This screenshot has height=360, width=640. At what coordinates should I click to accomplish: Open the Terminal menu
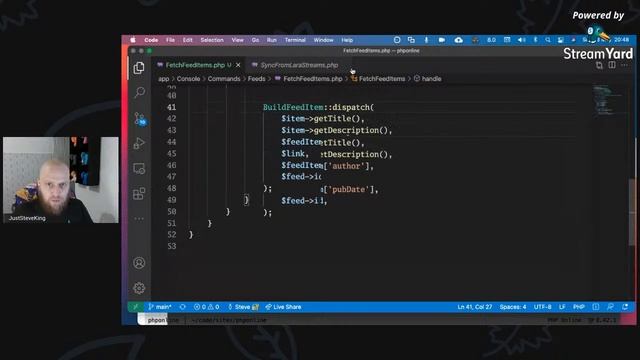coord(295,40)
